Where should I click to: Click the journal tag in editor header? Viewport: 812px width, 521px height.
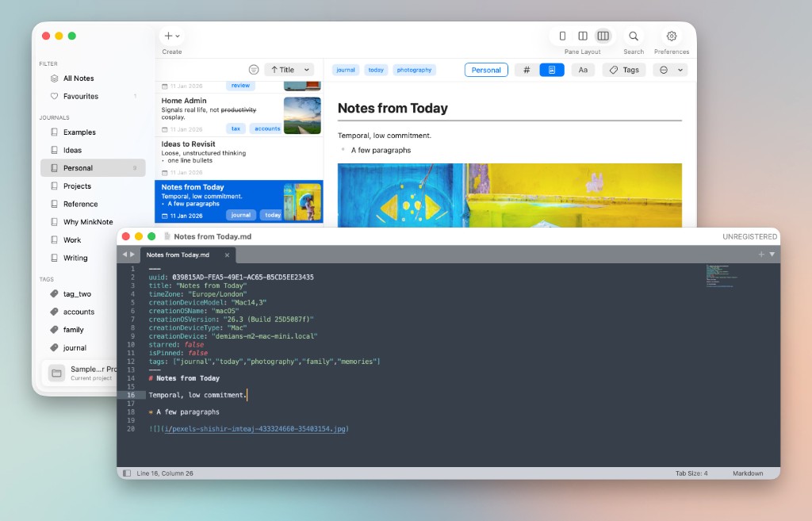[346, 70]
